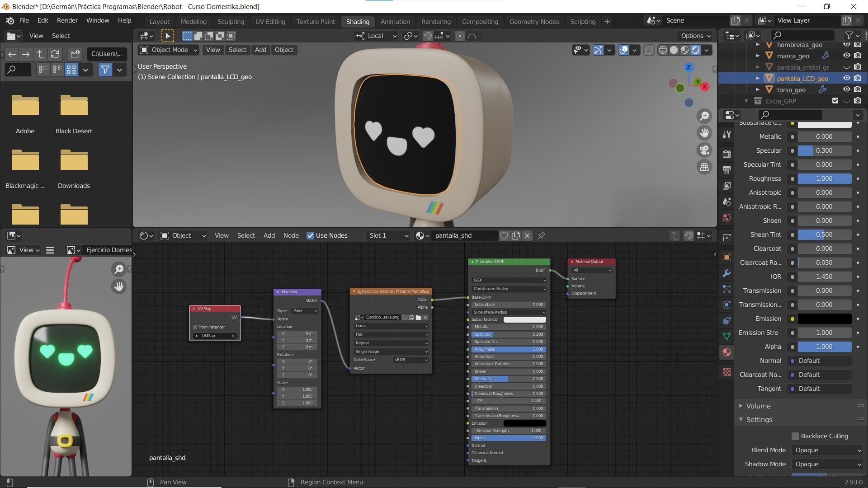Toggle From Instancer in UV Map node
This screenshot has height=488, width=868.
[195, 327]
